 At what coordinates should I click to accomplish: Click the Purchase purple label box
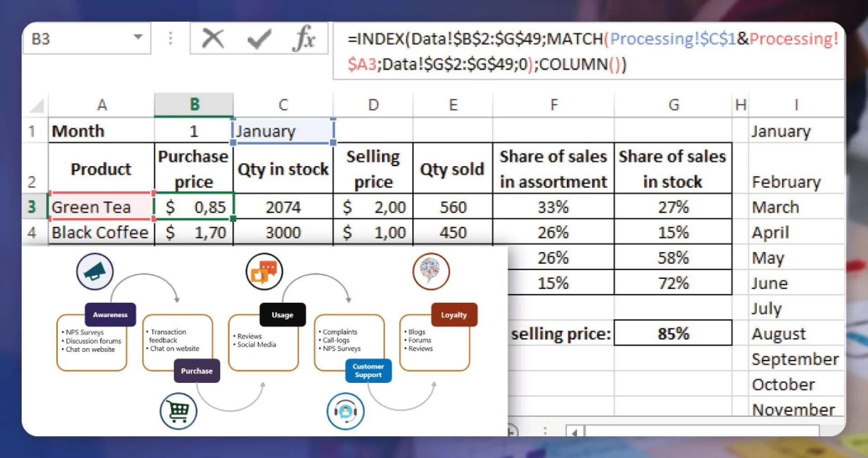click(196, 371)
